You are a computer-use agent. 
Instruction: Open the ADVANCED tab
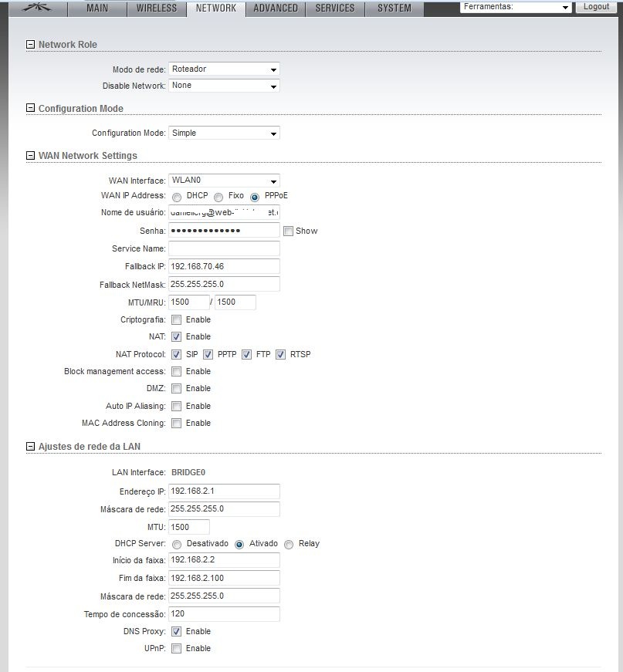tap(276, 8)
